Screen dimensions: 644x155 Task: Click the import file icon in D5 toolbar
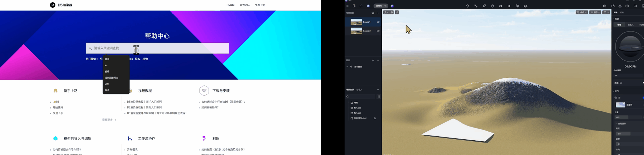354,6
